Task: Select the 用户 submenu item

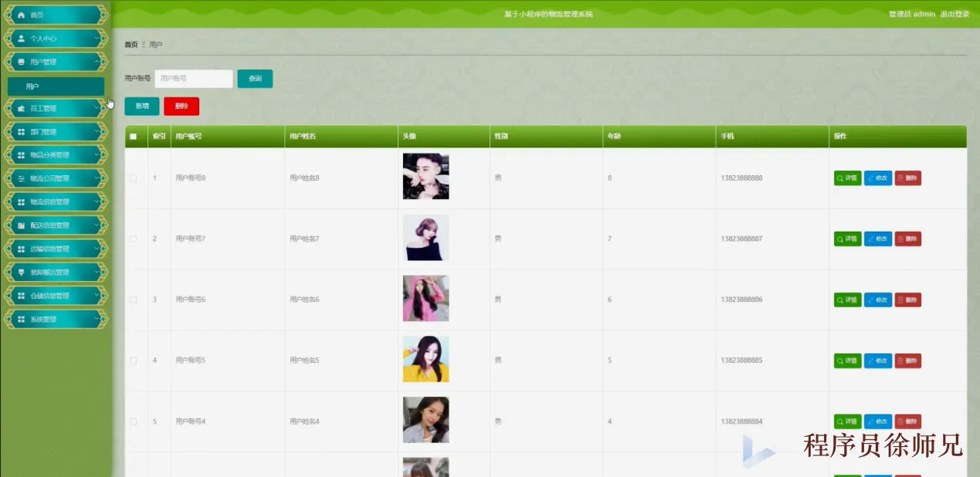Action: pyautogui.click(x=56, y=86)
